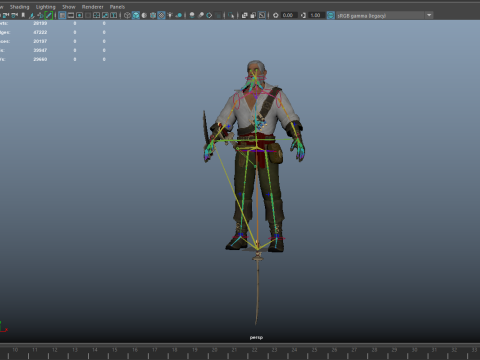Click the exposure value field 0.00
This screenshot has width=480, height=360.
[x=289, y=15]
